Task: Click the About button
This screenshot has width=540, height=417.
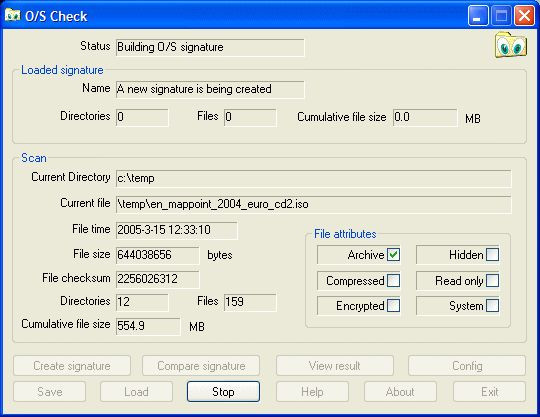Action: tap(400, 392)
